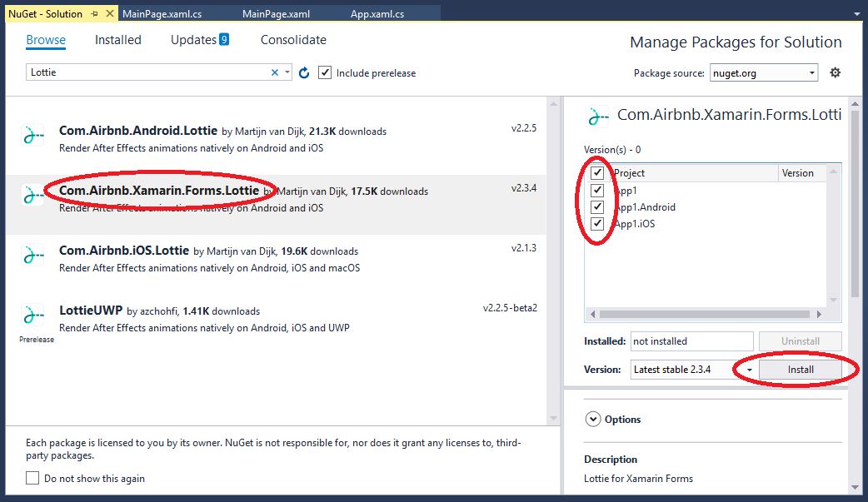Click version v2.2.5 label

pos(524,128)
